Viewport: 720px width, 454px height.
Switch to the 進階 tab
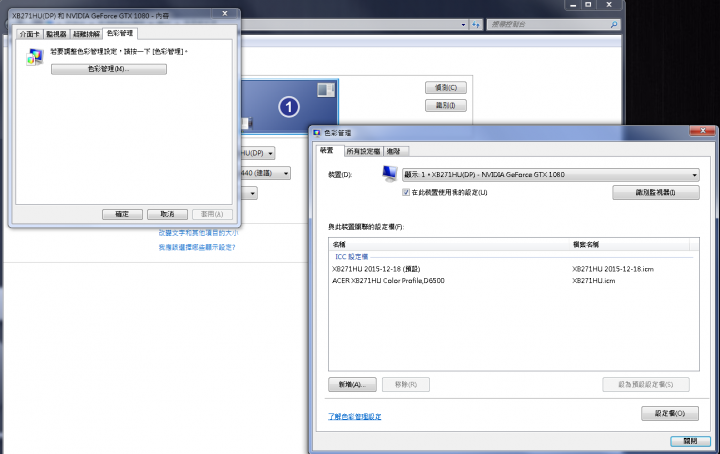pos(394,151)
